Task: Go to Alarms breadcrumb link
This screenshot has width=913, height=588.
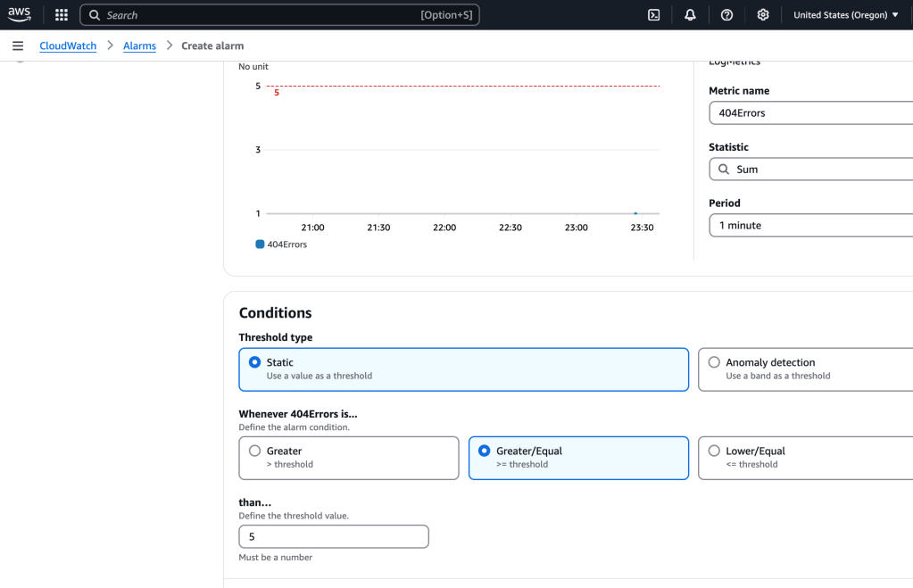Action: 139,46
